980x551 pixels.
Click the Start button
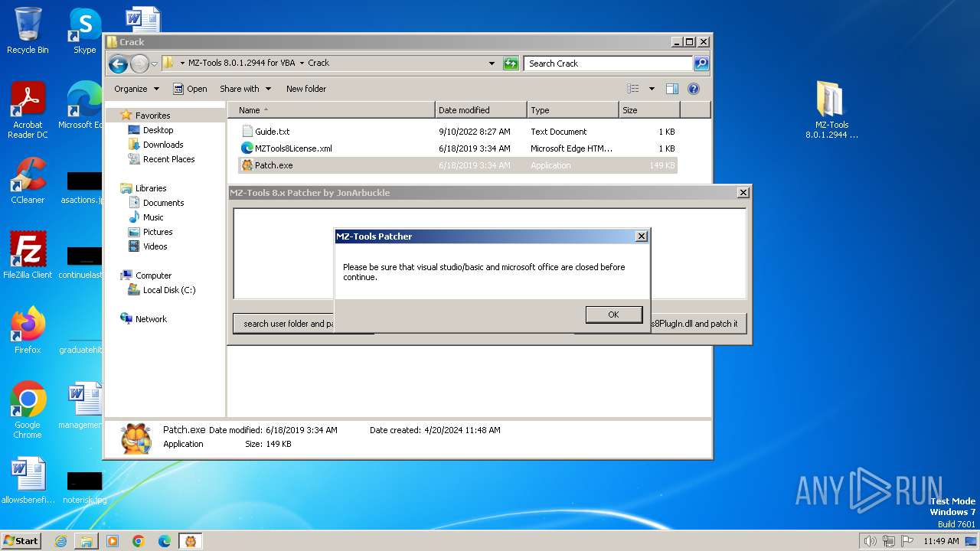pyautogui.click(x=21, y=541)
